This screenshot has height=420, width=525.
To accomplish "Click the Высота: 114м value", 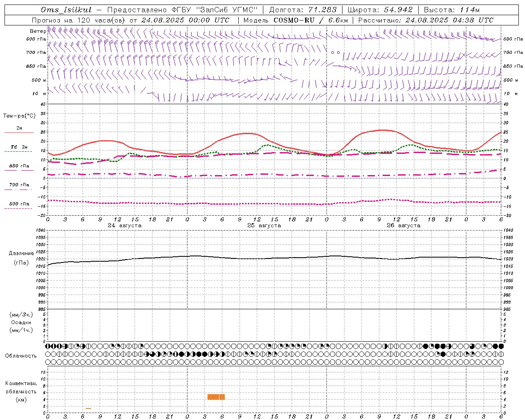I will coord(452,10).
